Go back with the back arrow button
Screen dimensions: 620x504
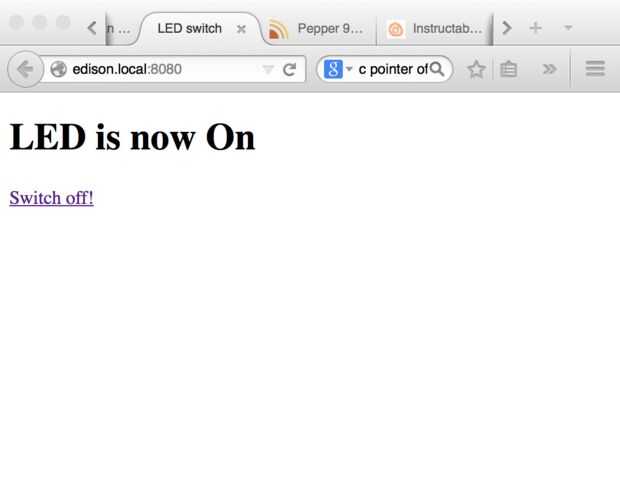pyautogui.click(x=25, y=69)
